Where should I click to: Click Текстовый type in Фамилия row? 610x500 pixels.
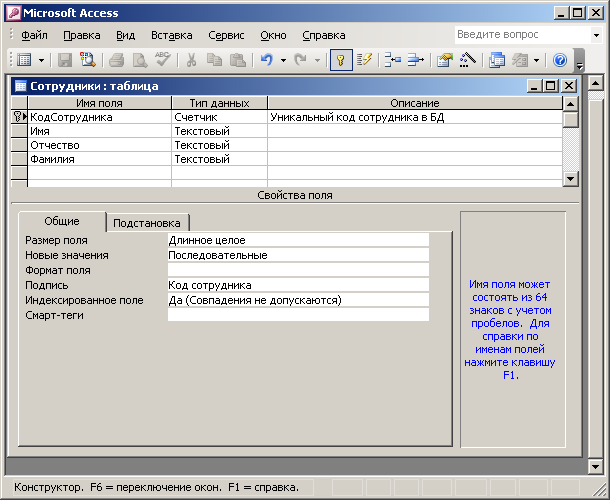(219, 159)
